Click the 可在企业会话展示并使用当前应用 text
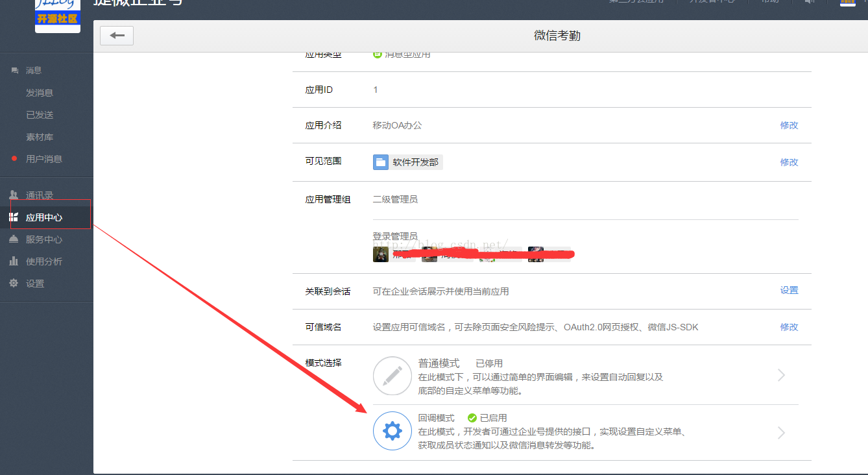The height and width of the screenshot is (475, 868). point(440,291)
